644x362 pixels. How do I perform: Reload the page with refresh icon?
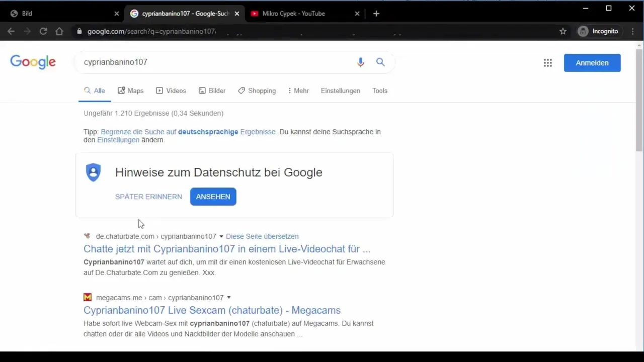point(43,31)
